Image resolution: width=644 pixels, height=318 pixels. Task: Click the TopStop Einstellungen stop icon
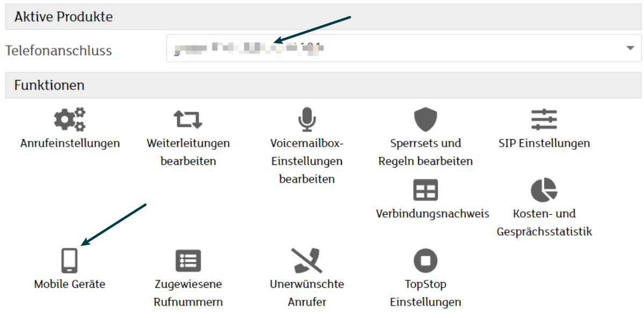pyautogui.click(x=426, y=261)
